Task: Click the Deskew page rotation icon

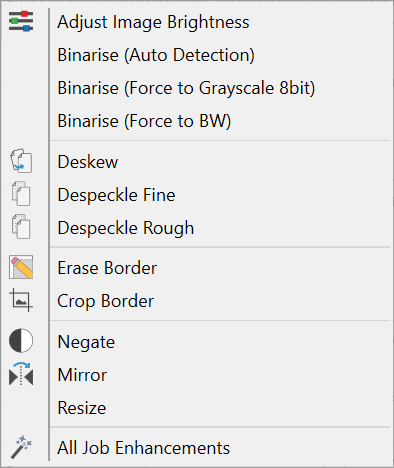Action: click(x=21, y=161)
